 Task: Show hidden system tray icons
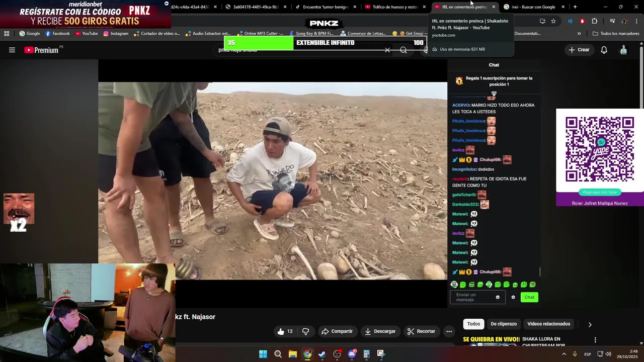click(564, 354)
